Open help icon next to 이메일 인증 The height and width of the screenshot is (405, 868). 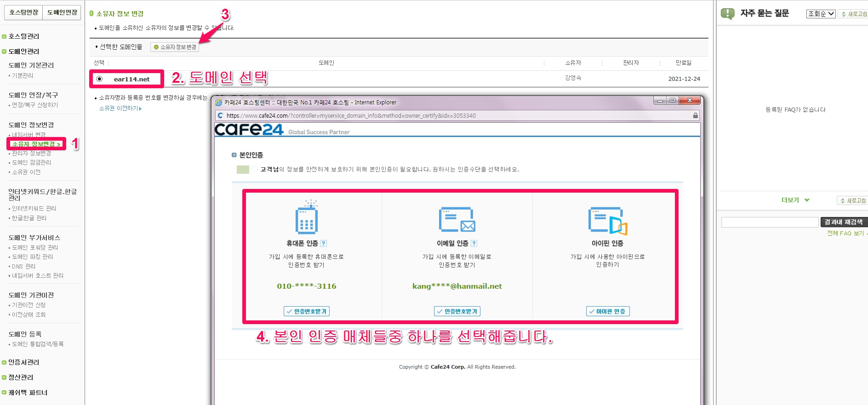(x=474, y=244)
